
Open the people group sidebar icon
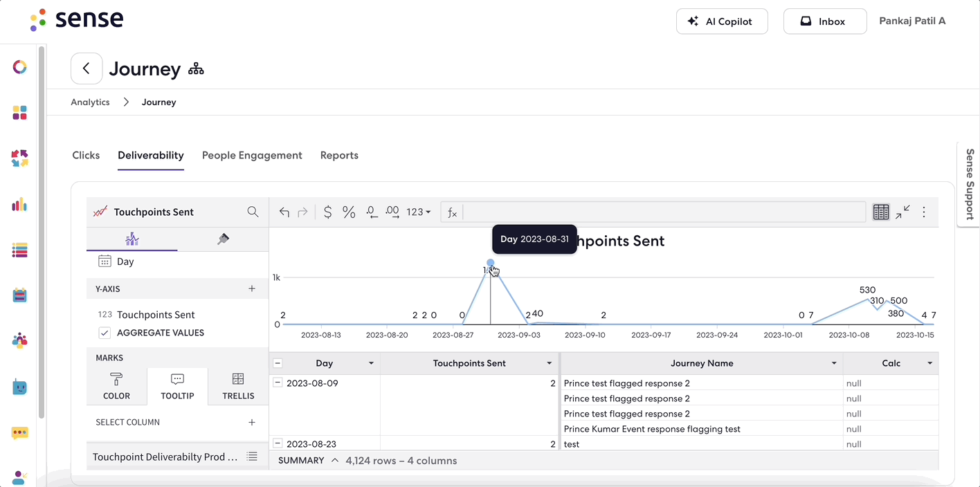19,340
